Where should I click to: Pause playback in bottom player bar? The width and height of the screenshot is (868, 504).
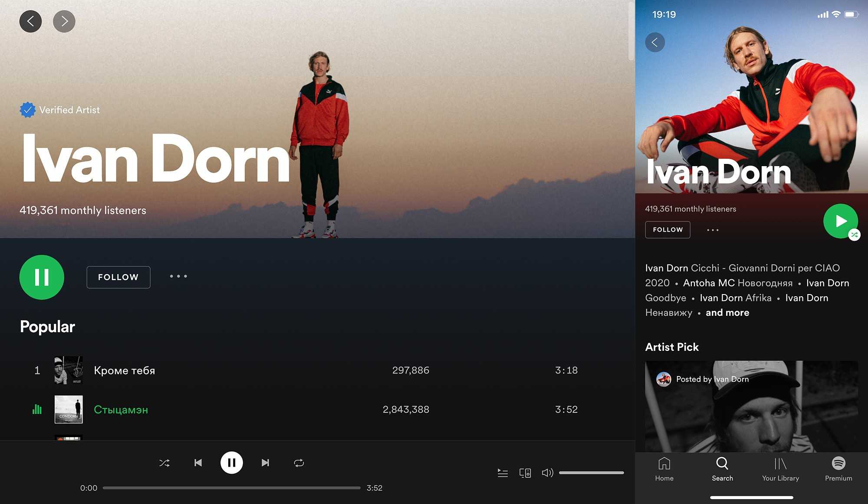coord(231,463)
